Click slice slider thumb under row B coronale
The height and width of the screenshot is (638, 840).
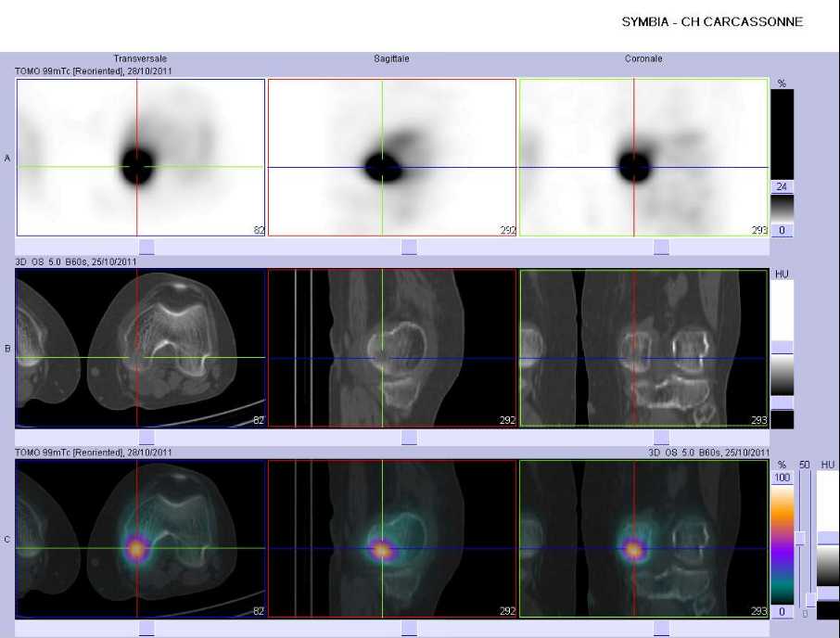[x=662, y=438]
